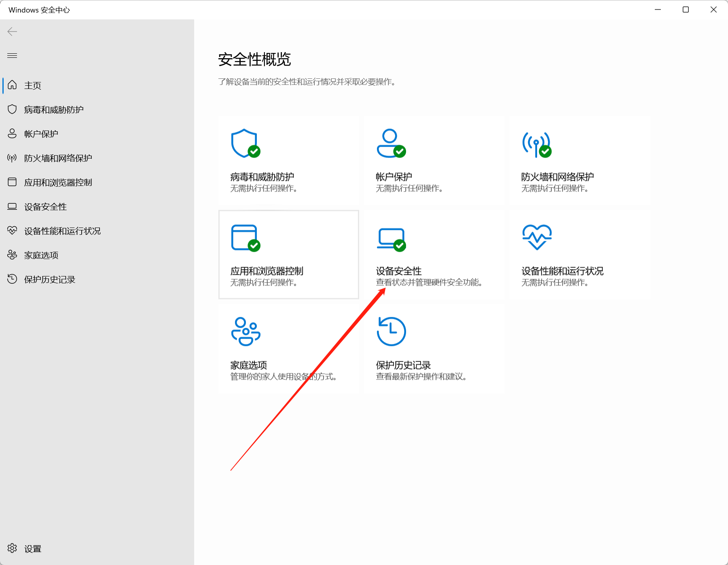This screenshot has height=565, width=728.
Task: Open 帐户保护 from sidebar text
Action: (x=41, y=134)
